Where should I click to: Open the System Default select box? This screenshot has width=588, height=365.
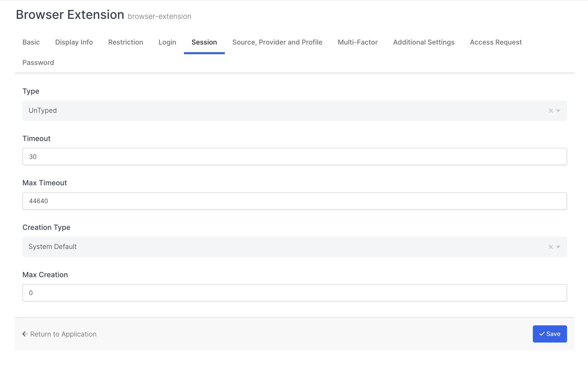point(280,247)
